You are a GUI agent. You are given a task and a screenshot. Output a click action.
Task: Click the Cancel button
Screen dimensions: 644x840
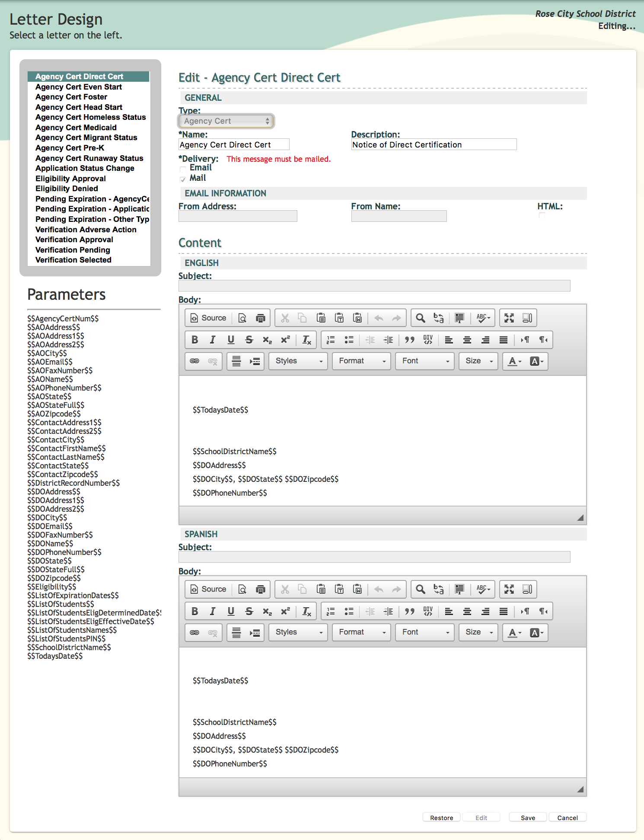point(567,818)
